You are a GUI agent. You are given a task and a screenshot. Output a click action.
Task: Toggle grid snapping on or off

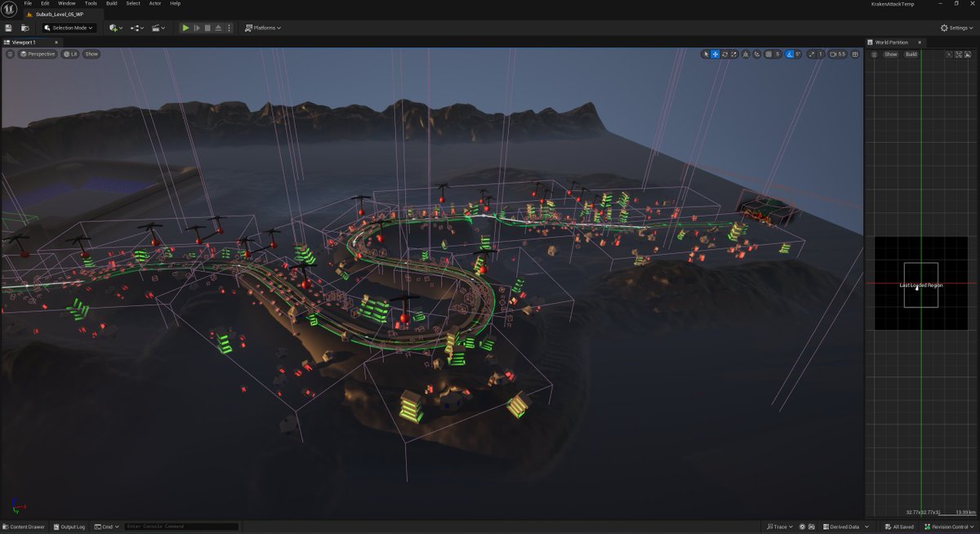coord(767,54)
